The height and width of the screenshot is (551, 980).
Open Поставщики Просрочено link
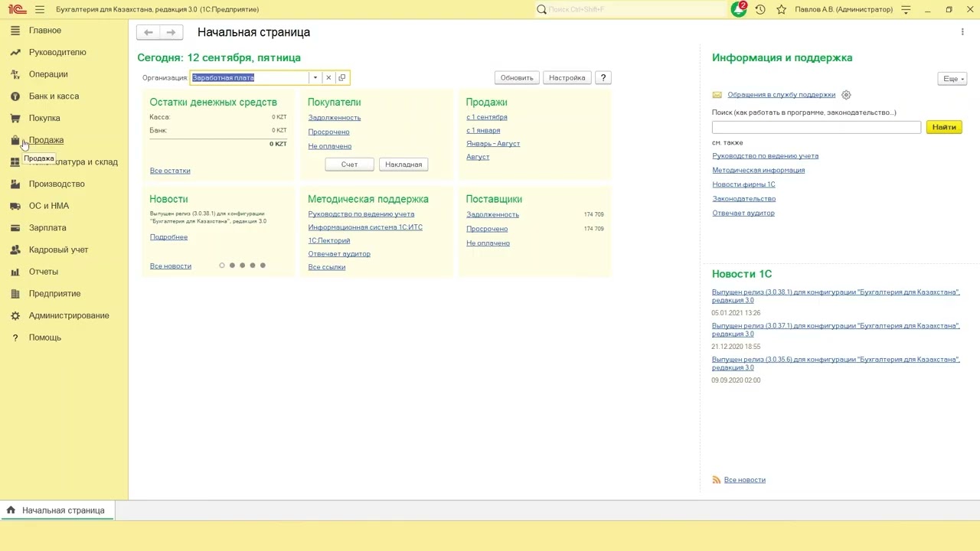(487, 229)
